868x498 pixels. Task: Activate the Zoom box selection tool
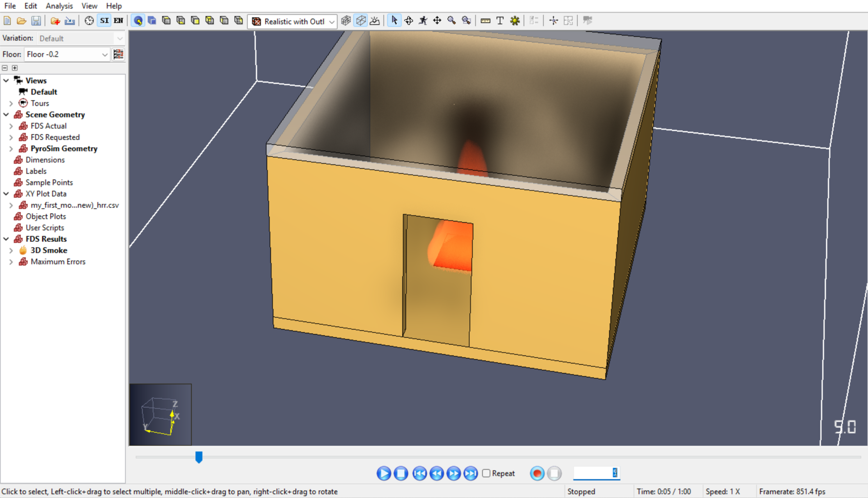click(x=466, y=21)
